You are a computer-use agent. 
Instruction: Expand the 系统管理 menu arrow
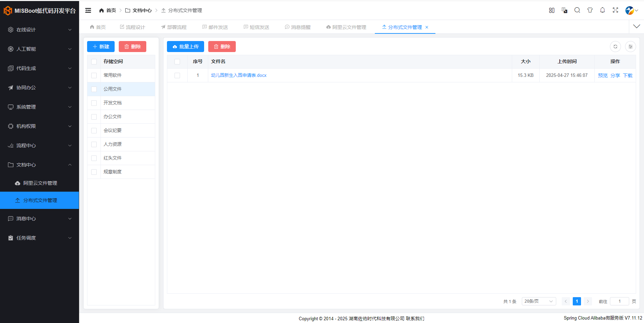(70, 107)
